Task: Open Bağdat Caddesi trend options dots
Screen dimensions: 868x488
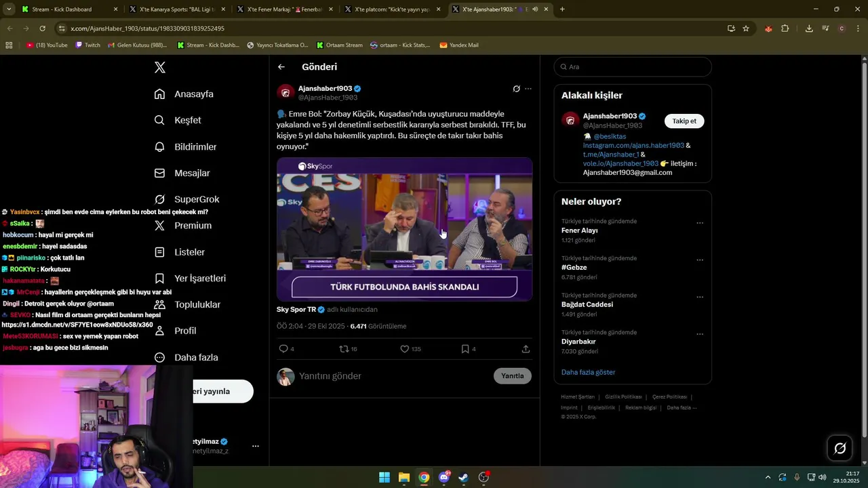Action: click(x=700, y=298)
